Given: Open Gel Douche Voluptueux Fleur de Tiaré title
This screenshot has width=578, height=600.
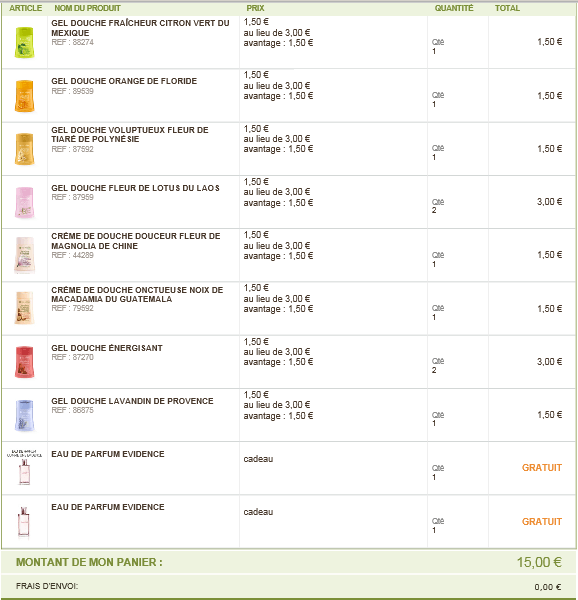Looking at the screenshot, I should [130, 134].
